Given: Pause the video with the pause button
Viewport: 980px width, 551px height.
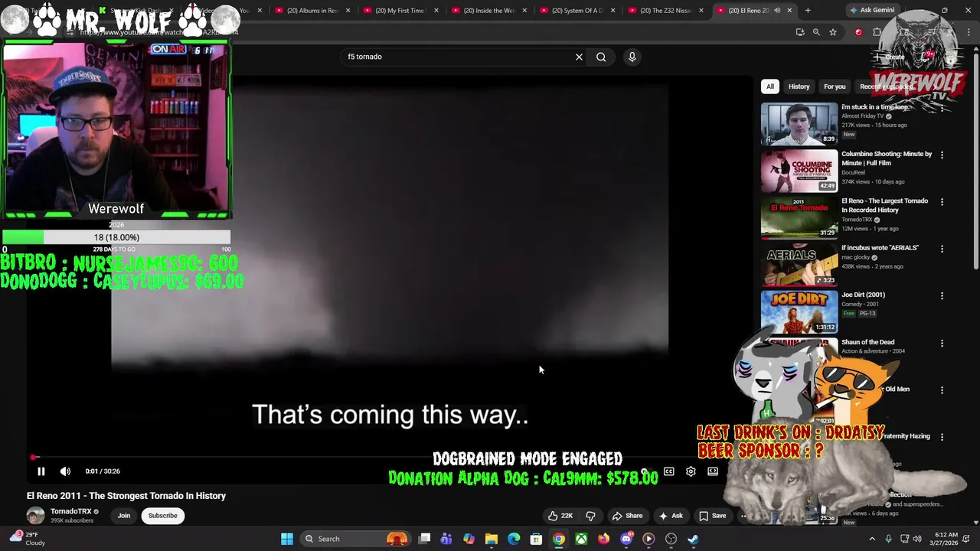Looking at the screenshot, I should coord(41,471).
